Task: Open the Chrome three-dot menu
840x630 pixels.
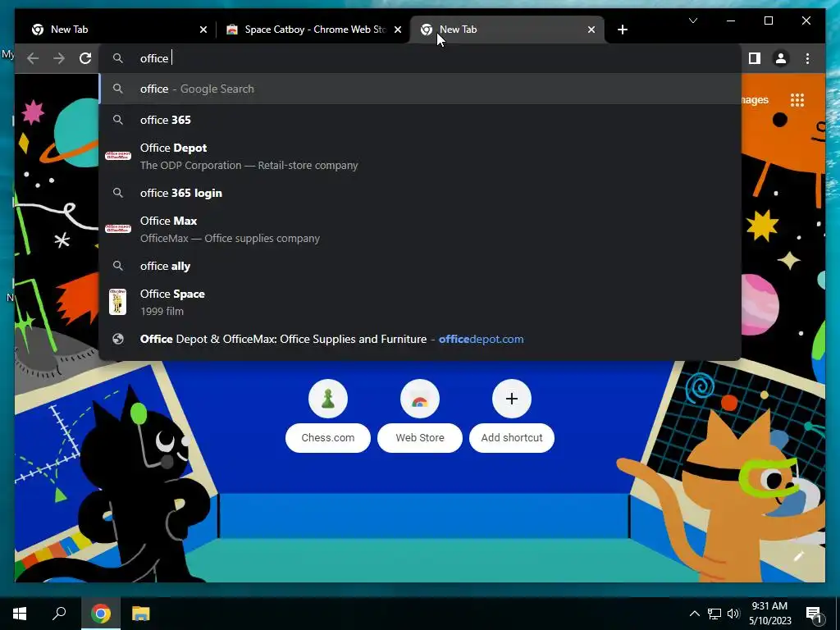Action: (807, 58)
